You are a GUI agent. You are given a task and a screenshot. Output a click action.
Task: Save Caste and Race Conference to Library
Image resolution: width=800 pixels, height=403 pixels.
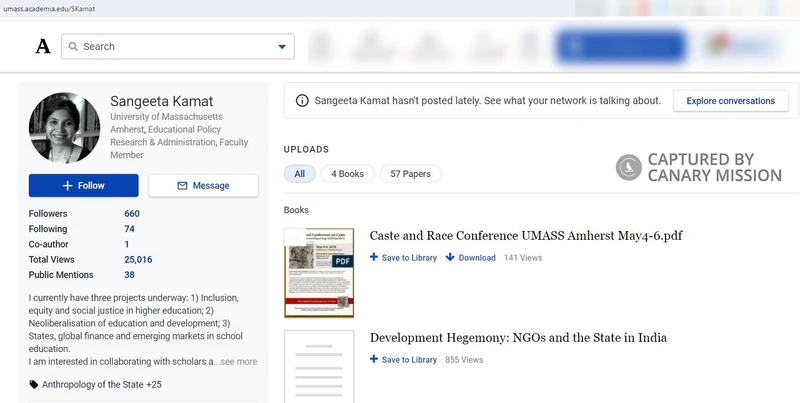[404, 258]
